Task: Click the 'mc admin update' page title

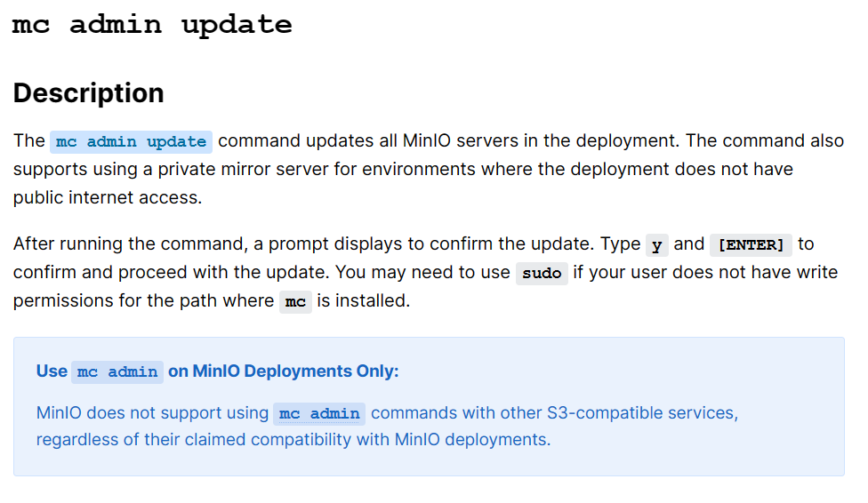Action: pyautogui.click(x=152, y=25)
